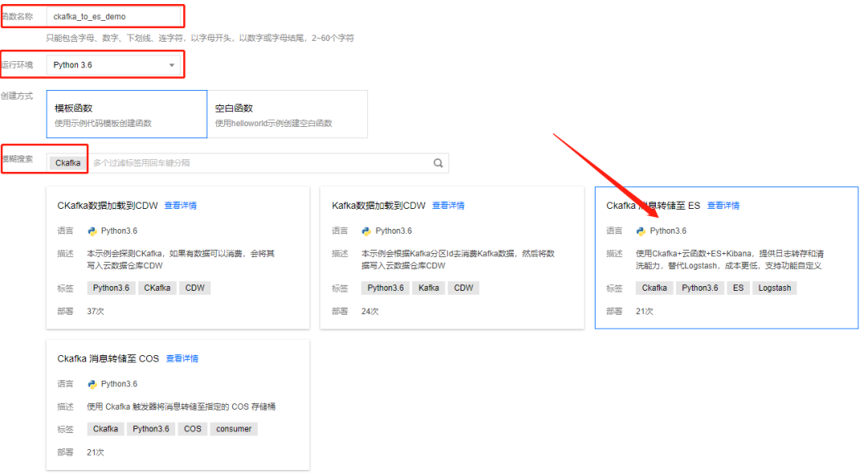Select the 空白函数 creation method
Screen dimensions: 868x474
click(287, 115)
